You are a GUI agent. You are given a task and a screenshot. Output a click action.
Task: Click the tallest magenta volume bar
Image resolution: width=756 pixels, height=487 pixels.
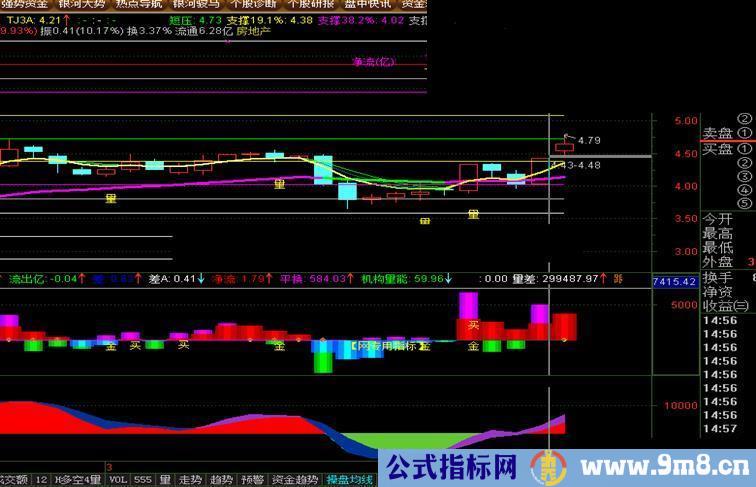pos(468,305)
